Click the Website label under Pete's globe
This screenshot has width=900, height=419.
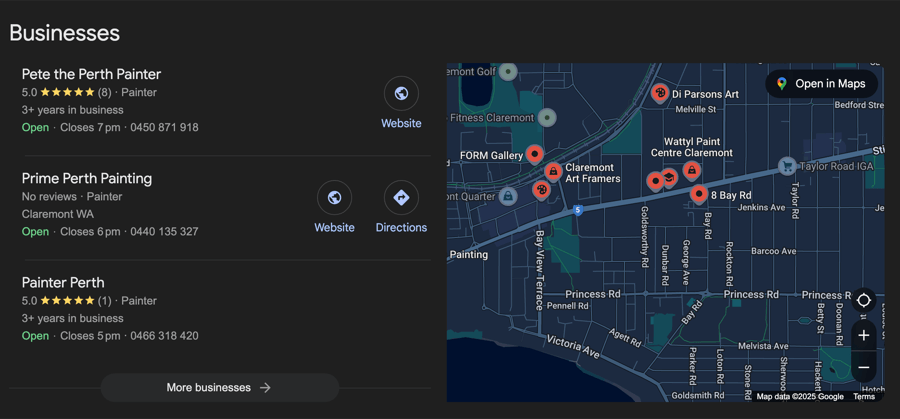[401, 123]
